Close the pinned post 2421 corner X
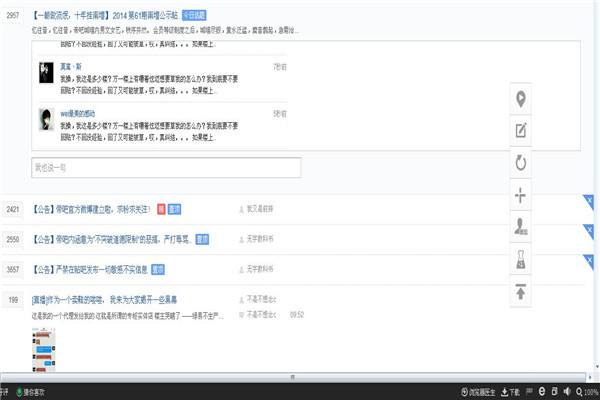The height and width of the screenshot is (400, 600). pyautogui.click(x=590, y=200)
